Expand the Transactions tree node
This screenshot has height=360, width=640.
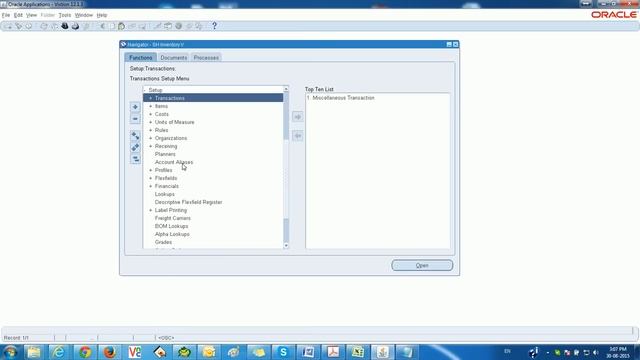coord(151,98)
